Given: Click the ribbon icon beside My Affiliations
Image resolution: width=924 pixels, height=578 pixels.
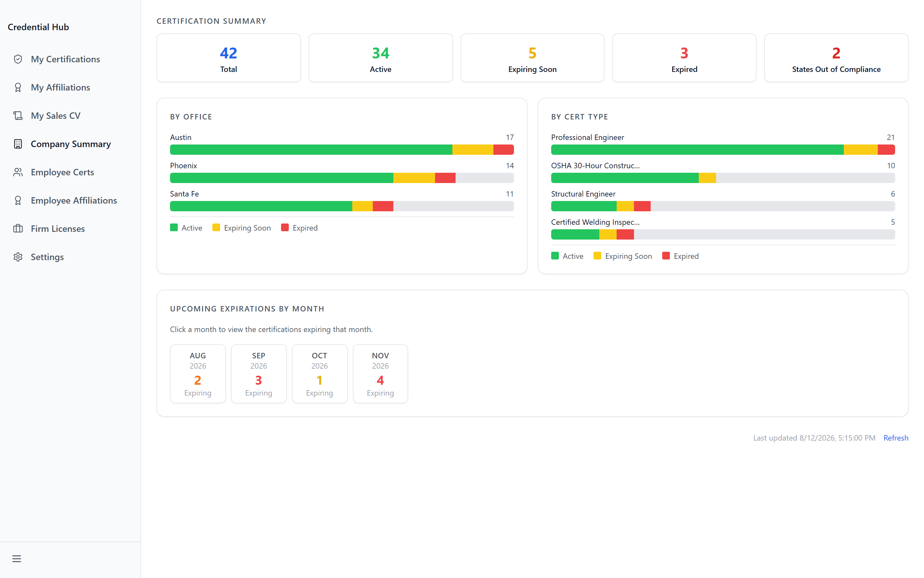Looking at the screenshot, I should coord(18,87).
